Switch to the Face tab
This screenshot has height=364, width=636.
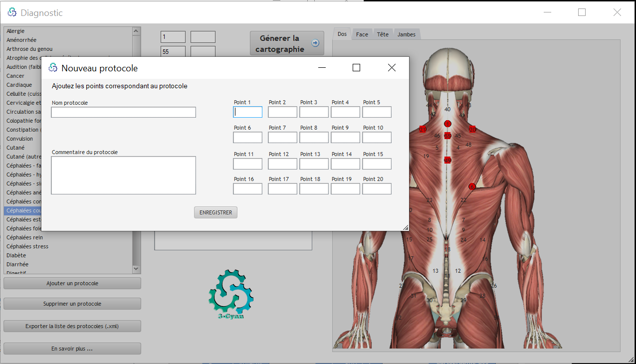coord(362,34)
